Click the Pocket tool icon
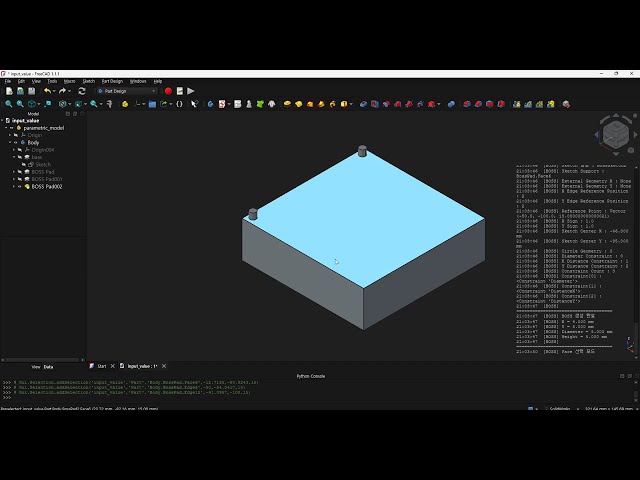The image size is (640, 480). [x=363, y=104]
